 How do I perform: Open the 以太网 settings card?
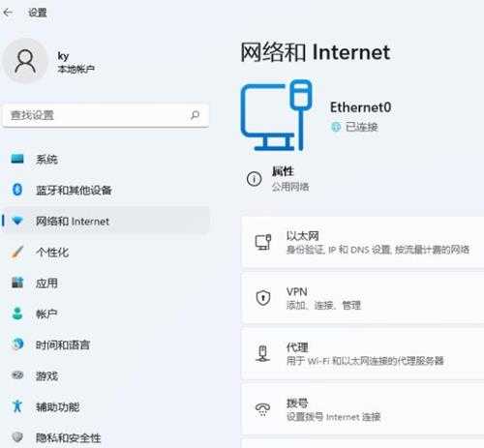pyautogui.click(x=363, y=242)
